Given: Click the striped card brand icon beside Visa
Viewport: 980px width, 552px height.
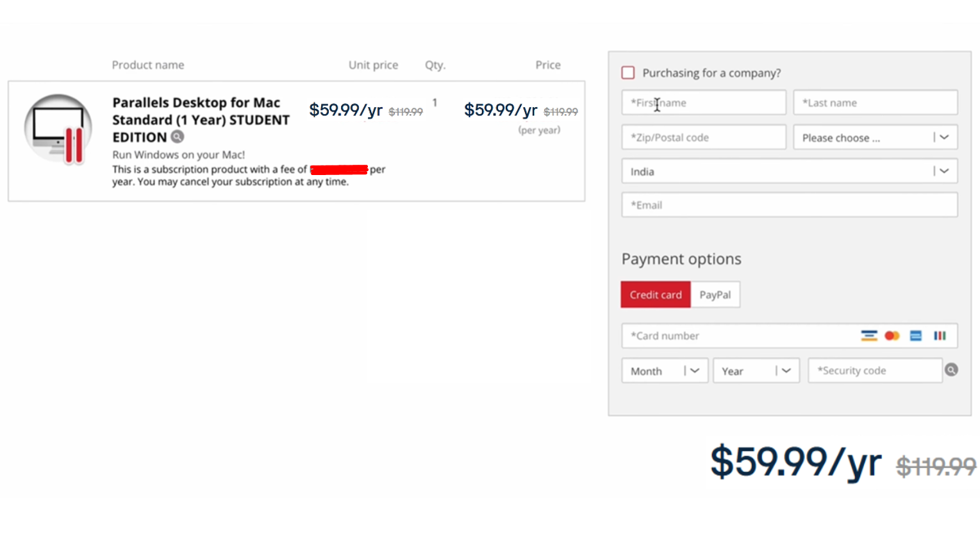Looking at the screenshot, I should (x=939, y=335).
